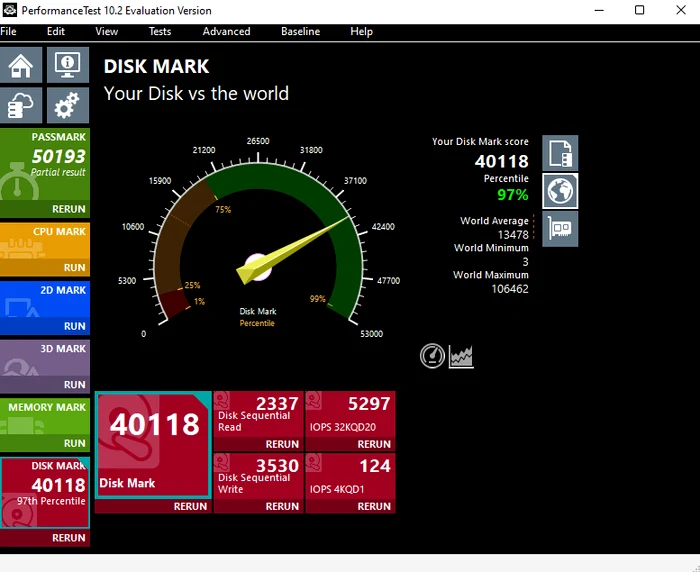Select the IOPS 4KQD1 124 tile
The height and width of the screenshot is (572, 700).
click(x=350, y=476)
